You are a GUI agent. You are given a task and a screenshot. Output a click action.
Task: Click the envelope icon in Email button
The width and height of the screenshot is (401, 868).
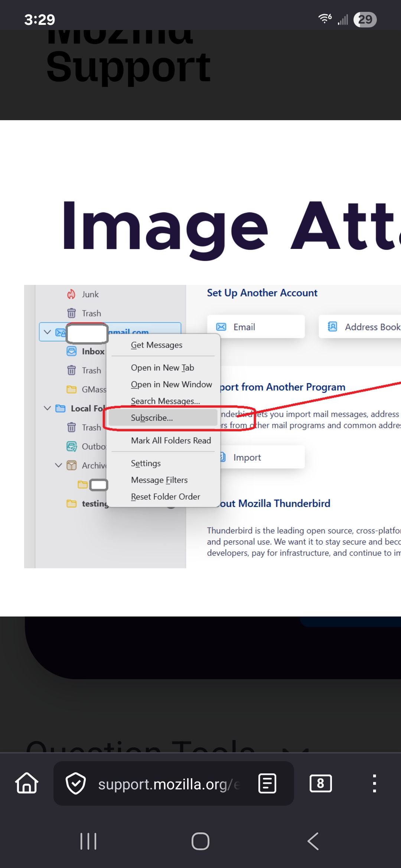click(x=221, y=327)
